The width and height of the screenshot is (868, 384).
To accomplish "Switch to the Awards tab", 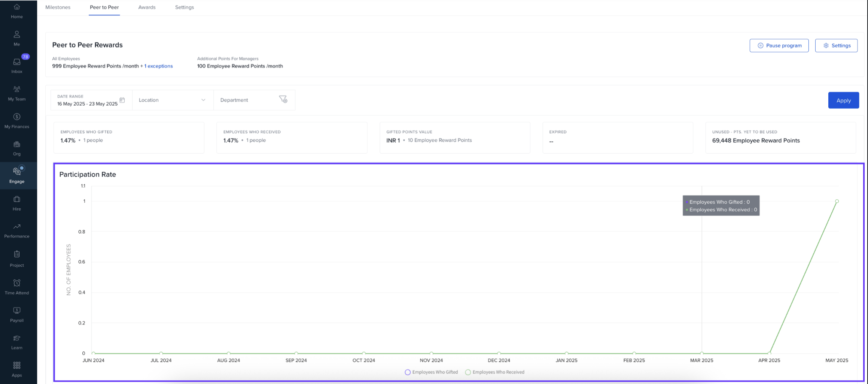I will coord(147,7).
